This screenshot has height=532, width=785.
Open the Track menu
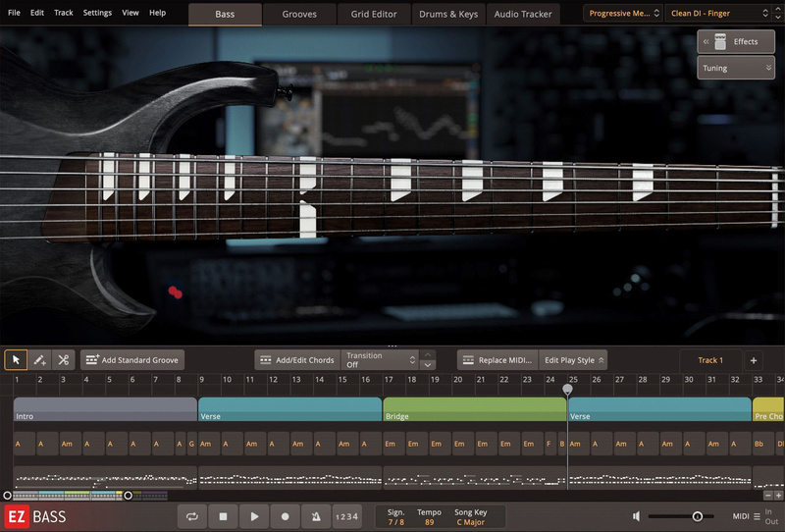pyautogui.click(x=64, y=13)
